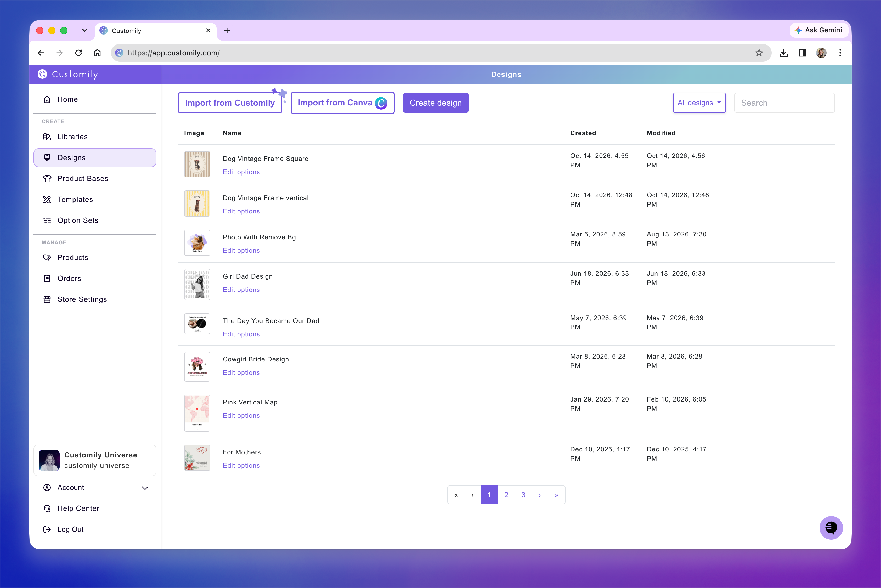Open the Home sidebar item
881x588 pixels.
(x=94, y=99)
